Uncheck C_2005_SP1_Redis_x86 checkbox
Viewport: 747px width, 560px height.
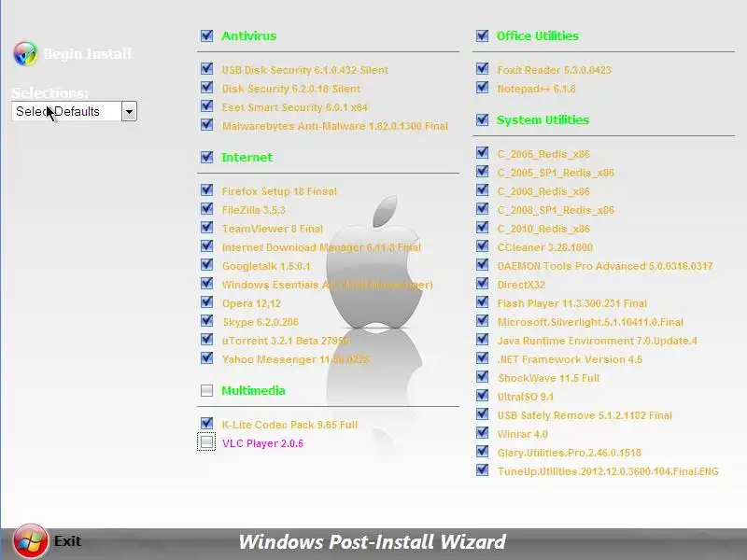pyautogui.click(x=482, y=172)
